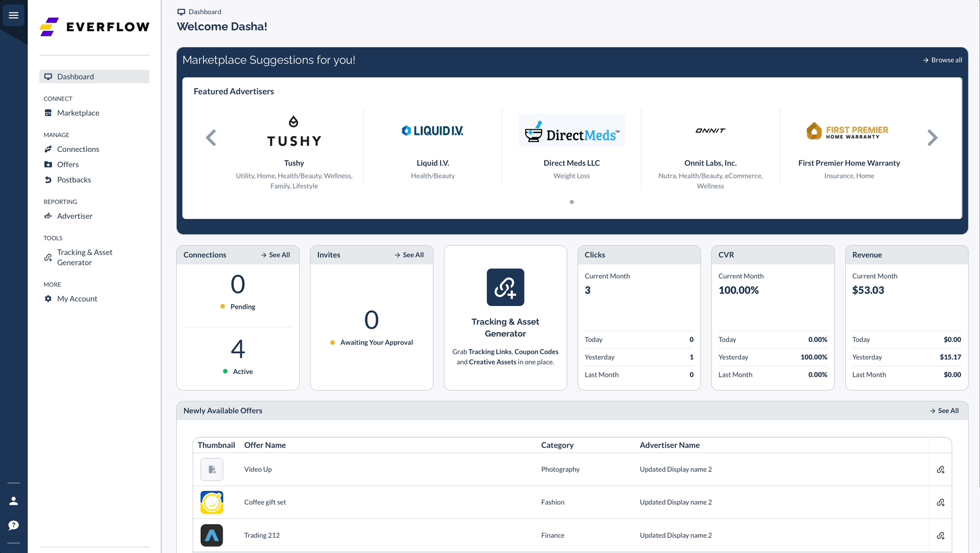Open the Postbacks sidebar item
Image resolution: width=980 pixels, height=553 pixels.
tap(74, 180)
